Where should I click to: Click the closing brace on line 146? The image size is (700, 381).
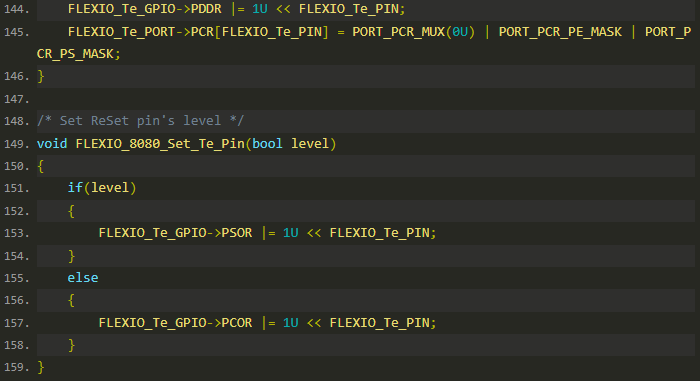pyautogui.click(x=41, y=76)
